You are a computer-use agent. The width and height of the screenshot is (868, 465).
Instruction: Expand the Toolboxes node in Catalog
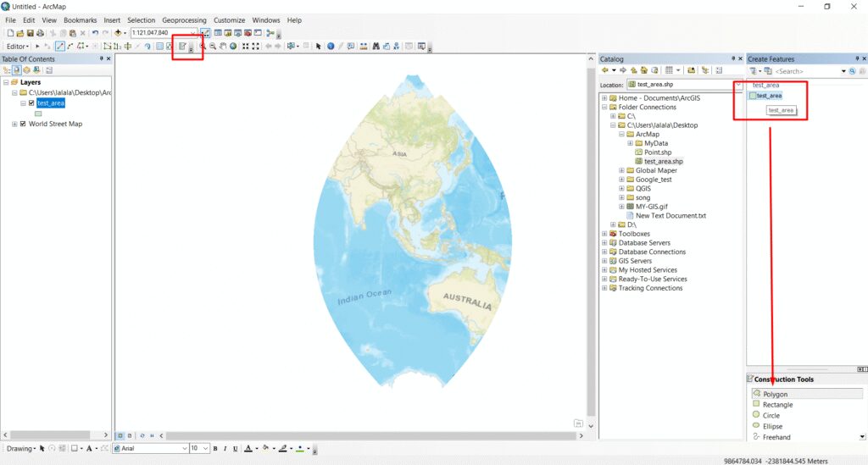point(604,234)
